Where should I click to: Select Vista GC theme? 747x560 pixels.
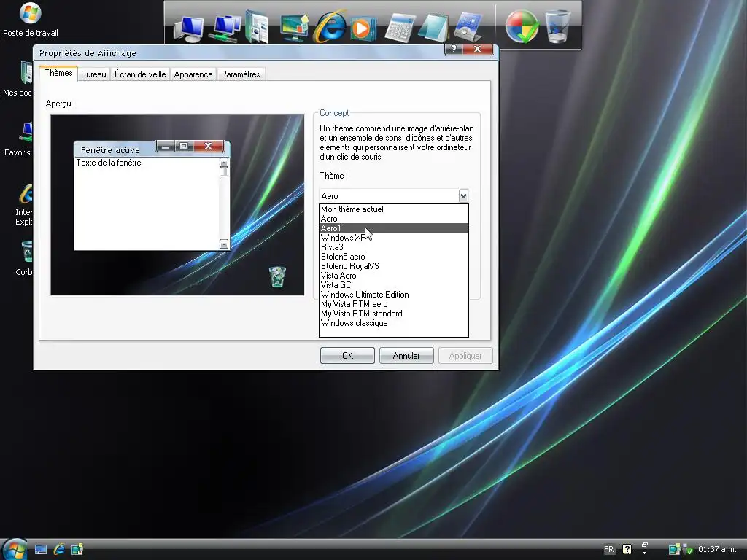[393, 285]
